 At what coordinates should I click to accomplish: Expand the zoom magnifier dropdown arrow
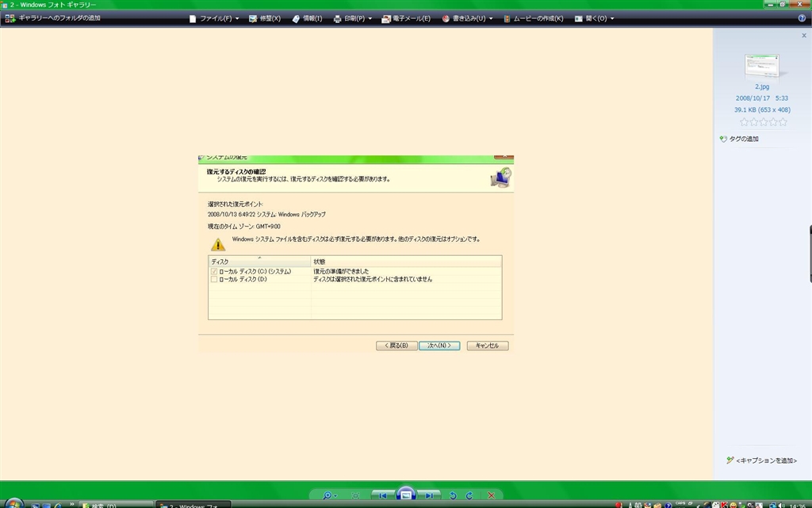[x=335, y=495]
